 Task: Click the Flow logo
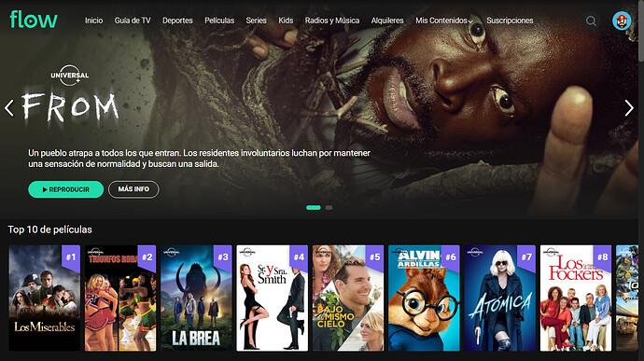pyautogui.click(x=34, y=20)
